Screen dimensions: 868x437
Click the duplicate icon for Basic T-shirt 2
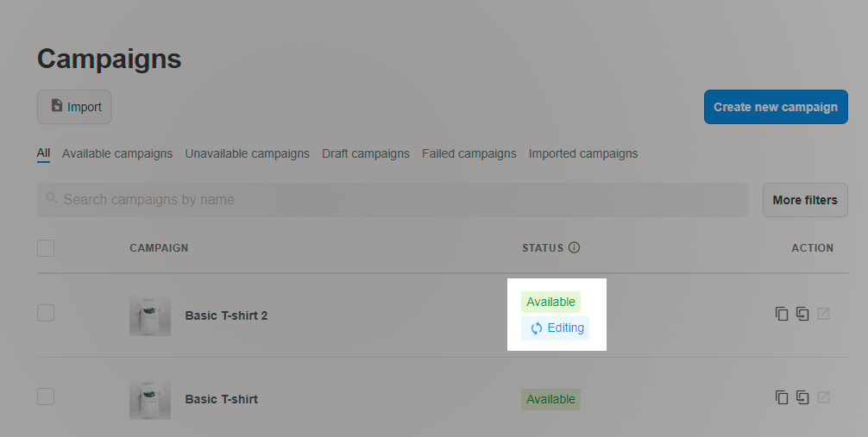click(781, 314)
